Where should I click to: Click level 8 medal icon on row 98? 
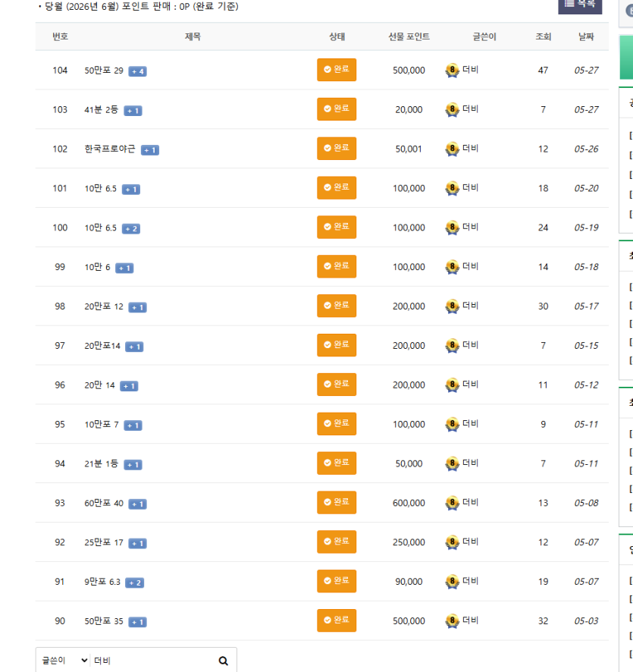pos(453,306)
